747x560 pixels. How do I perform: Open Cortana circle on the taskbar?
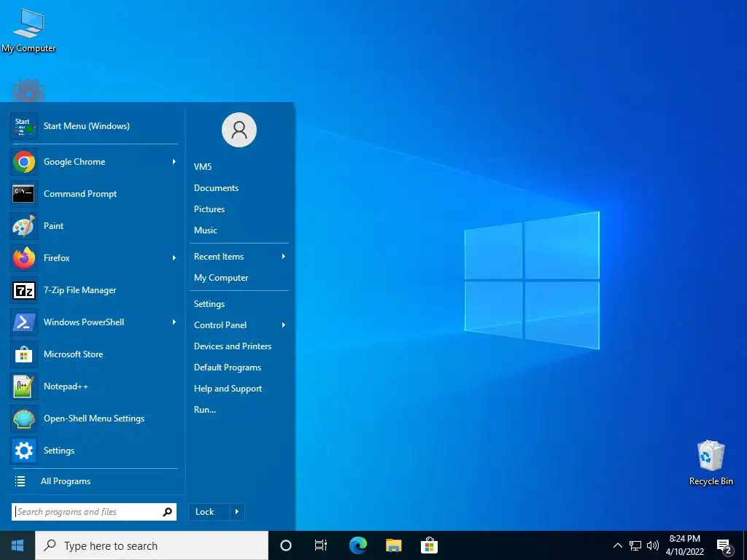[286, 545]
